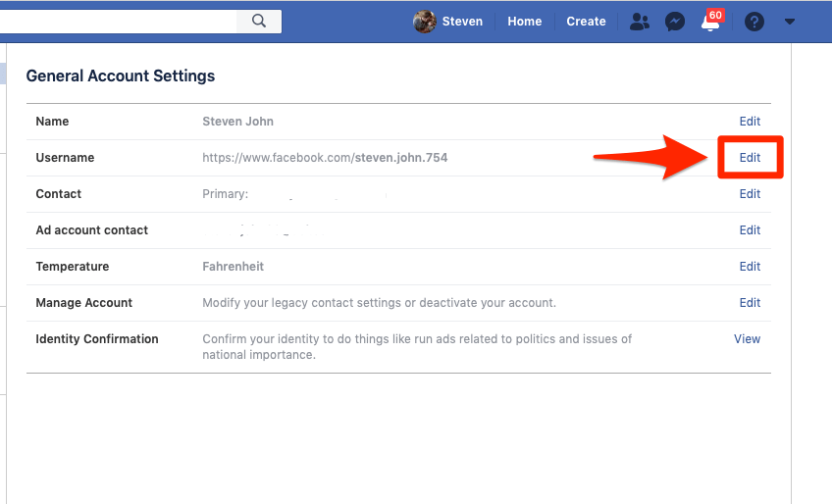This screenshot has height=504, width=832.
Task: Open the Quick Help question mark icon
Action: pos(754,22)
